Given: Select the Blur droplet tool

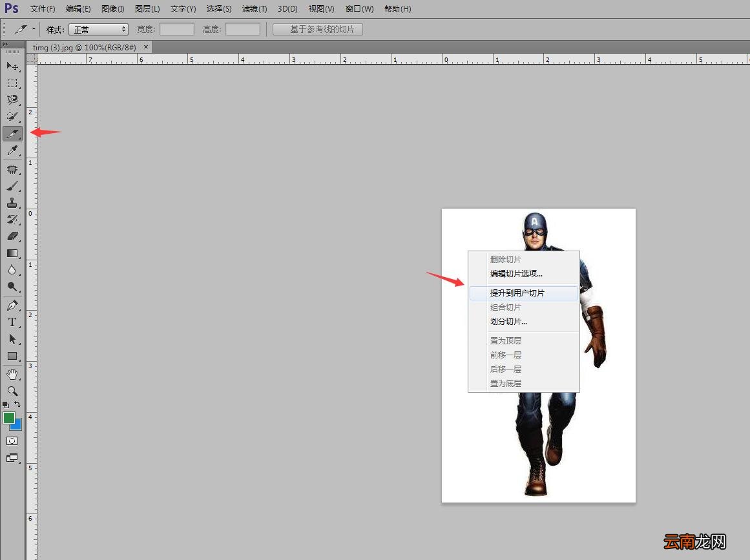Looking at the screenshot, I should 12,270.
